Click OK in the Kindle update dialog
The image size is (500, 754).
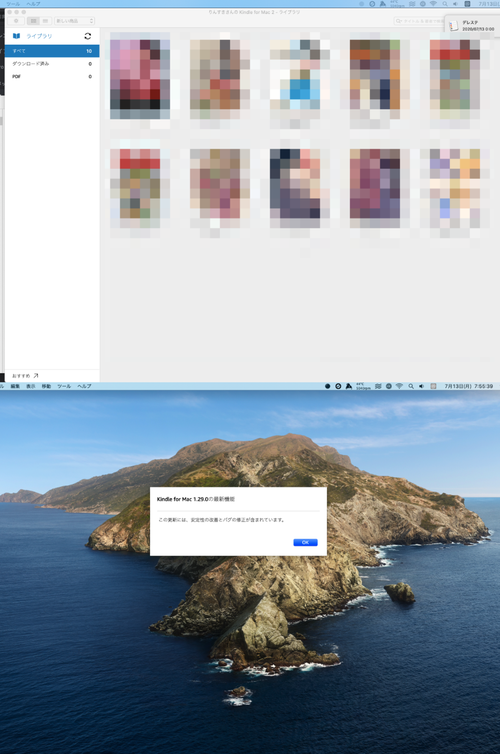(305, 542)
